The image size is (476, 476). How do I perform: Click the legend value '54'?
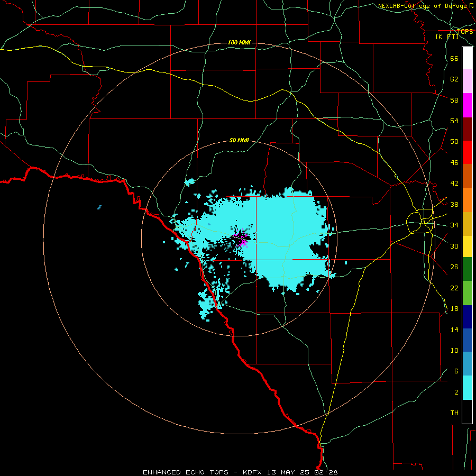pyautogui.click(x=454, y=121)
